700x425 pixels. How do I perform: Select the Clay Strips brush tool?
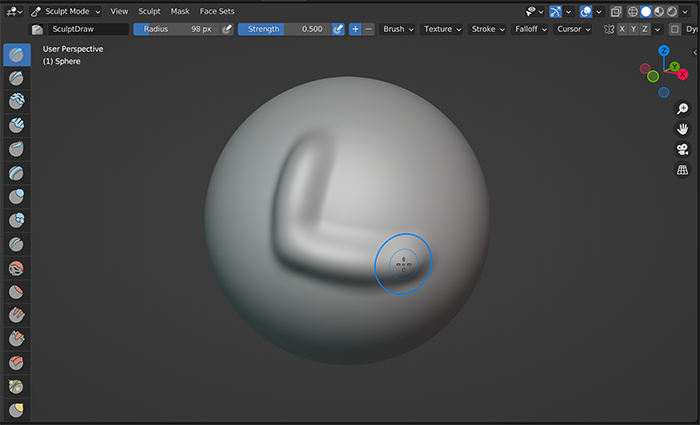coord(17,125)
